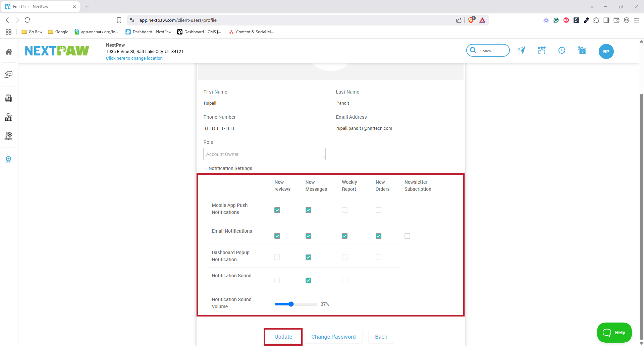This screenshot has height=346, width=644.
Task: Open the star reviews icon in header
Action: tap(542, 50)
